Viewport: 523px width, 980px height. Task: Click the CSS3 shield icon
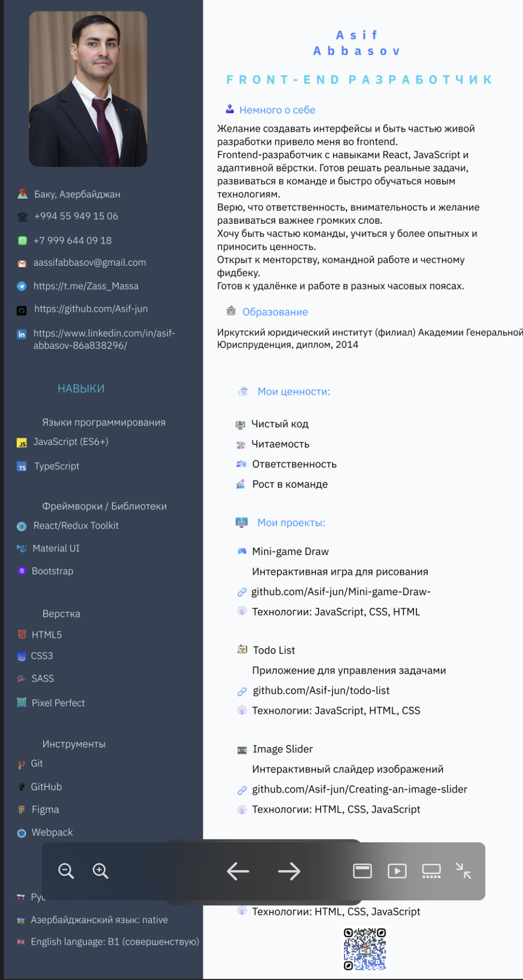coord(22,656)
